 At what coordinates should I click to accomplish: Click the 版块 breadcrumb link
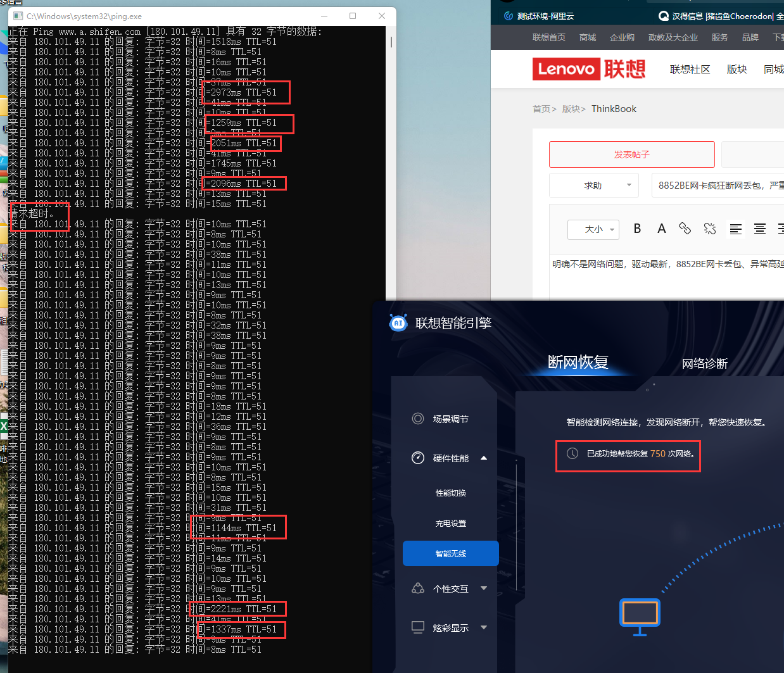coord(571,109)
